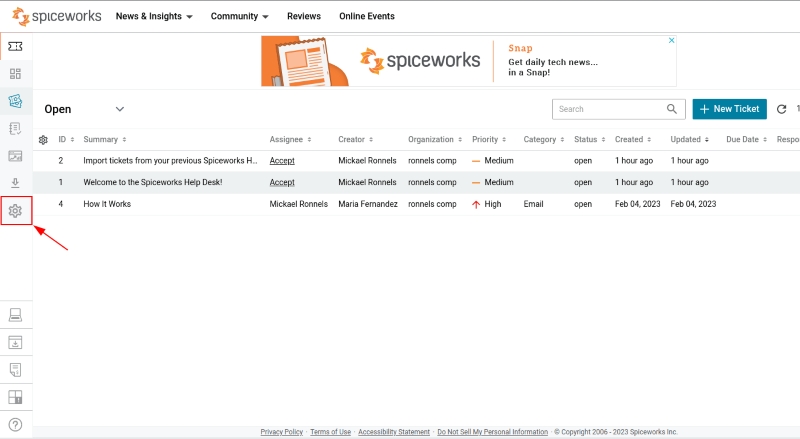Refresh the ticket list
Screen dimensions: 800x439
781,109
